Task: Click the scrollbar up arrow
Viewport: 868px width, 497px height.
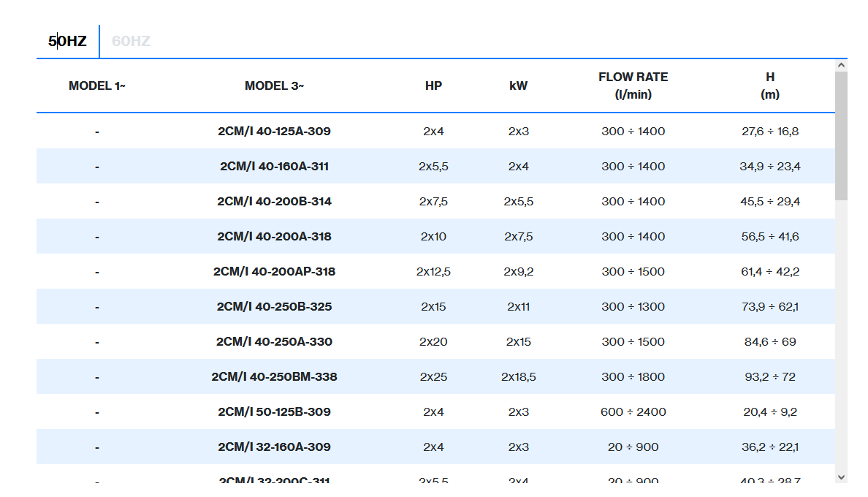Action: pos(841,66)
